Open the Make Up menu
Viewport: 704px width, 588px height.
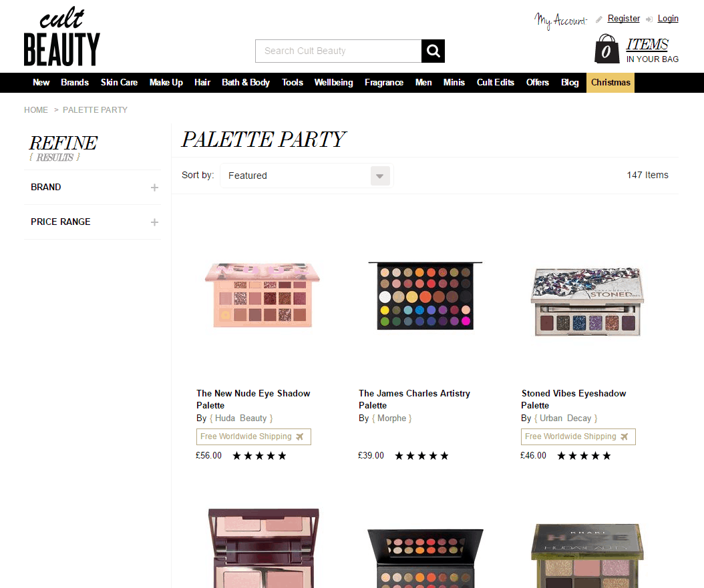tap(166, 83)
